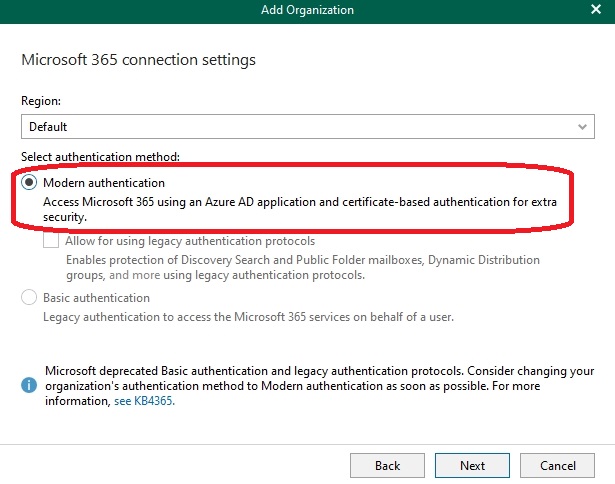Click the Legacy authentication to access description text
Viewport: 615px width, 484px height.
pyautogui.click(x=248, y=317)
